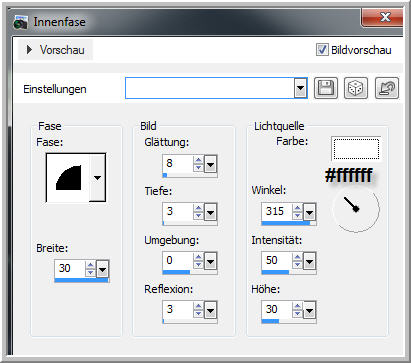The image size is (411, 363).
Task: Open the Höhe slider dropdown arrow
Action: click(310, 311)
